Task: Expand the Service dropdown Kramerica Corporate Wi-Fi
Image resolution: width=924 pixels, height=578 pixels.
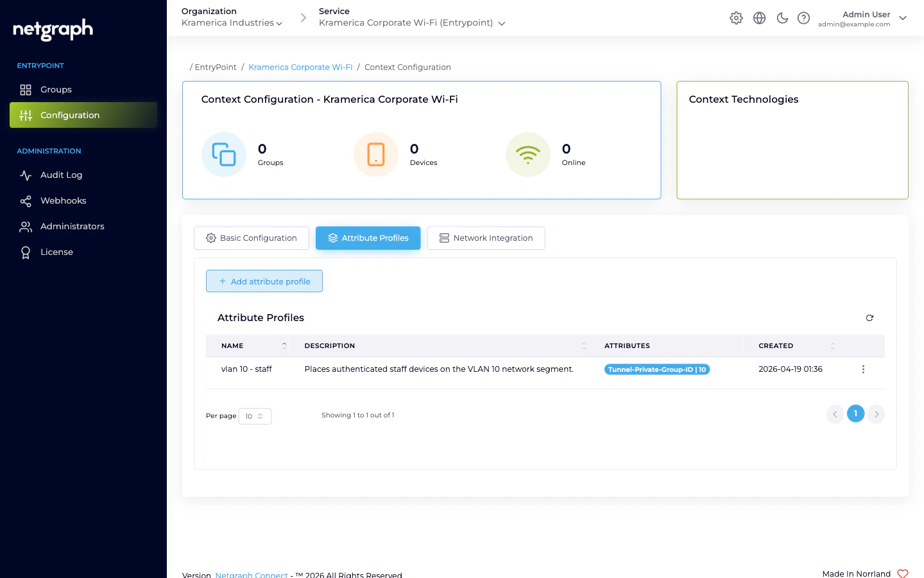Action: [x=412, y=22]
